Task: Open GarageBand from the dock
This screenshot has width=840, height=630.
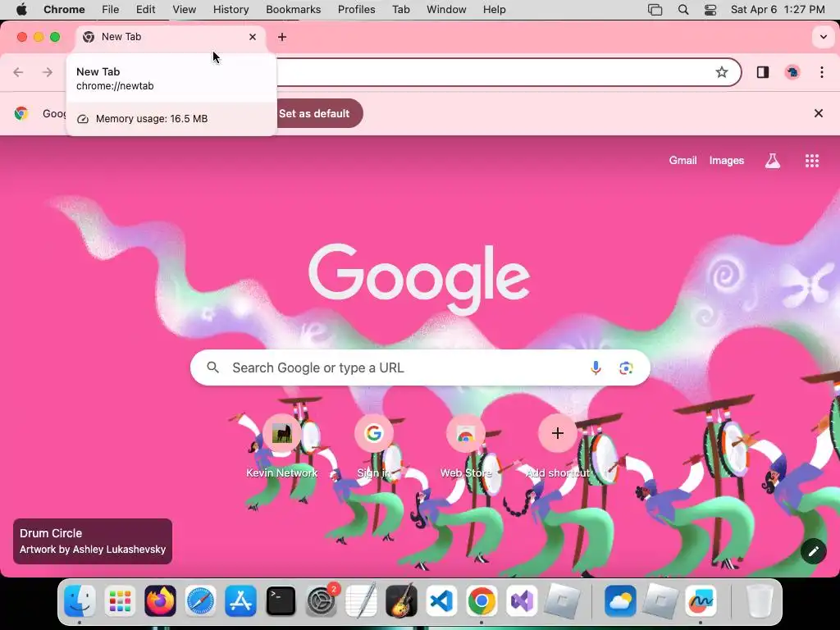Action: point(401,600)
